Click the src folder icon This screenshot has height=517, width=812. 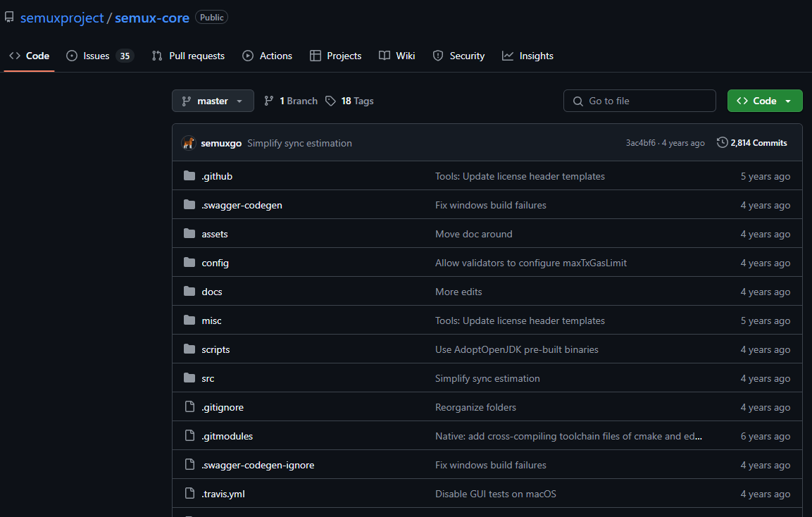[189, 379]
